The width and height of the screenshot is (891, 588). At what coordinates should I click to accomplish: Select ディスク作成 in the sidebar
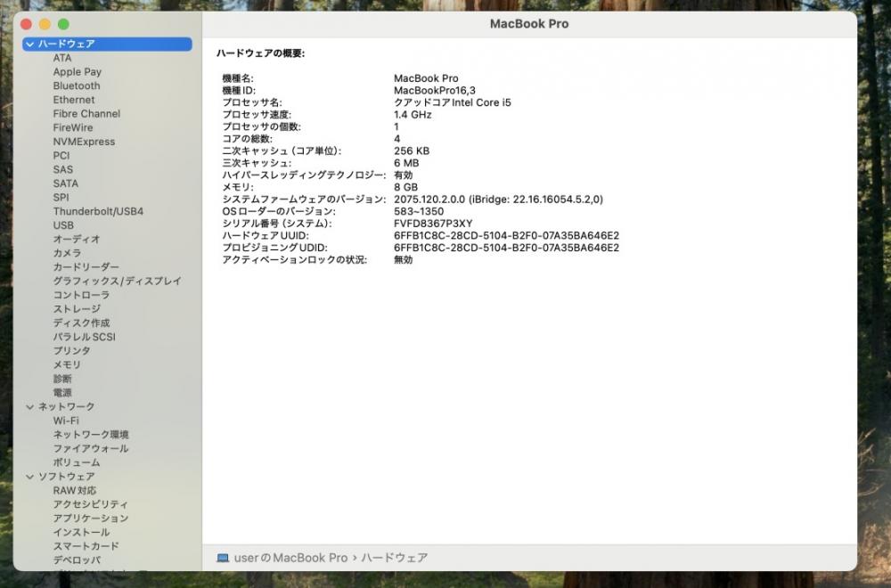click(81, 323)
